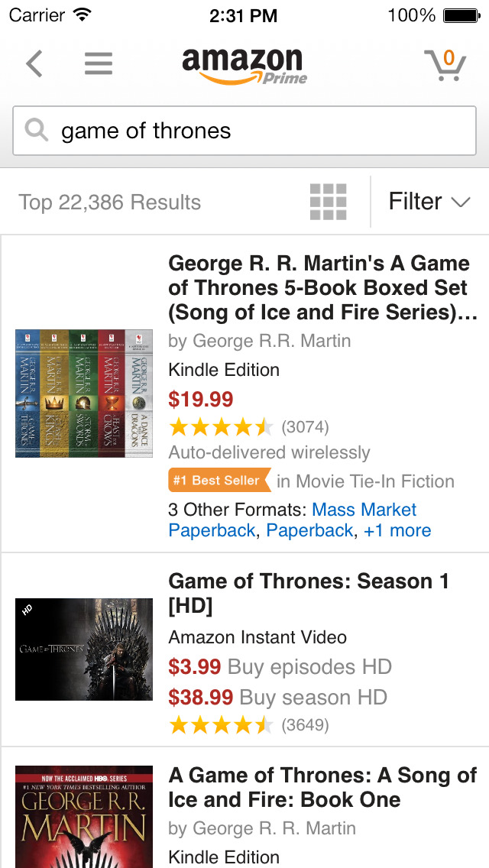
Task: Open the Game of Thrones Season 1 thumbnail
Action: (84, 649)
